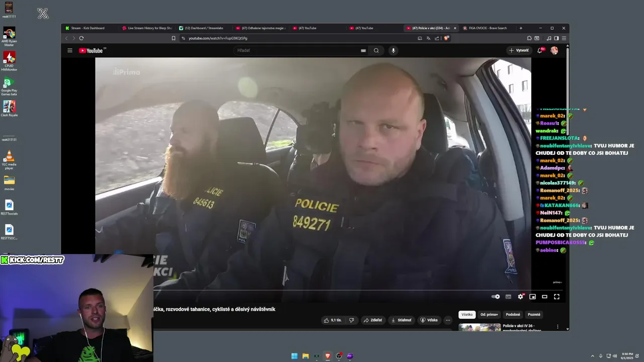Go to the YouTube home logo
Screen dimensions: 644x362
[x=92, y=50]
